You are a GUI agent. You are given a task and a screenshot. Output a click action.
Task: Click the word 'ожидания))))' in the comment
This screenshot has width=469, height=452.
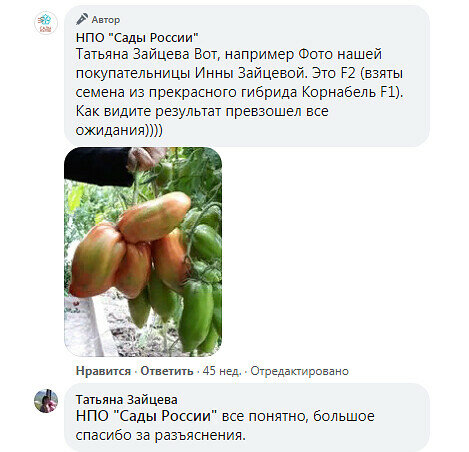coord(119,130)
